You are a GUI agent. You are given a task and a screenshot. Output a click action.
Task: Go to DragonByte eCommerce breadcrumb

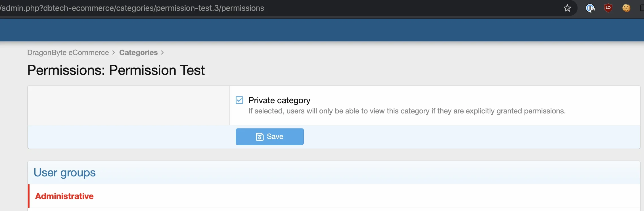(x=68, y=52)
